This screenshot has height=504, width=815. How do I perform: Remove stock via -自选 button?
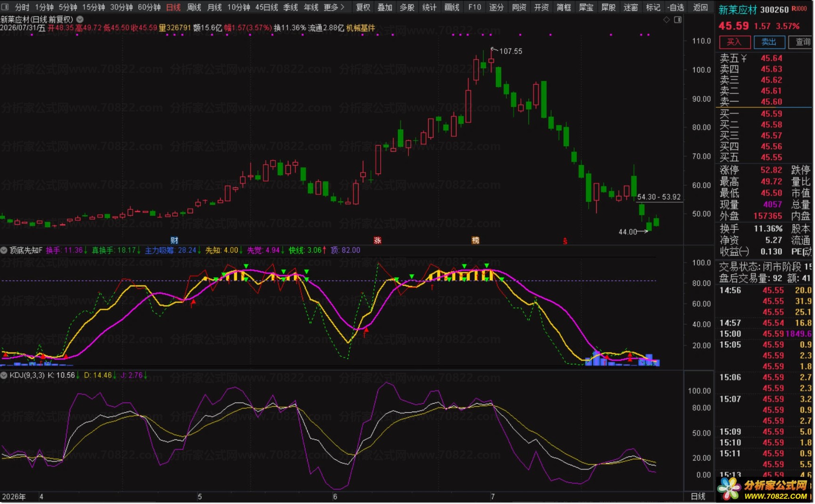pyautogui.click(x=676, y=7)
